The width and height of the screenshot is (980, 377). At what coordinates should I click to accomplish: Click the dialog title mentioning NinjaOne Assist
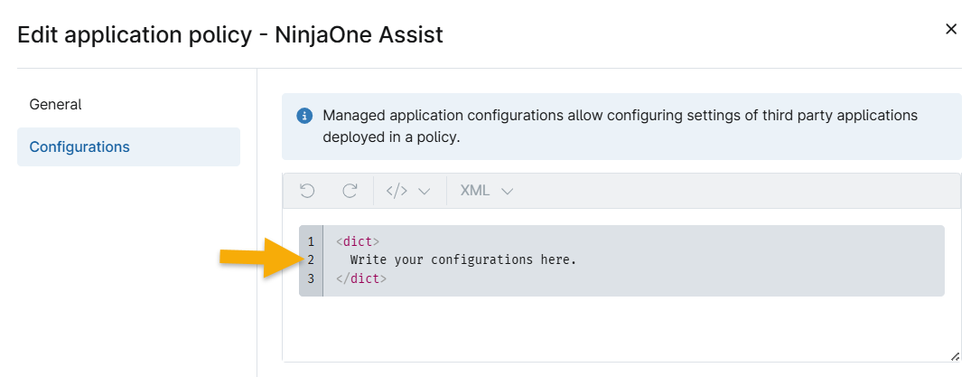pos(230,35)
